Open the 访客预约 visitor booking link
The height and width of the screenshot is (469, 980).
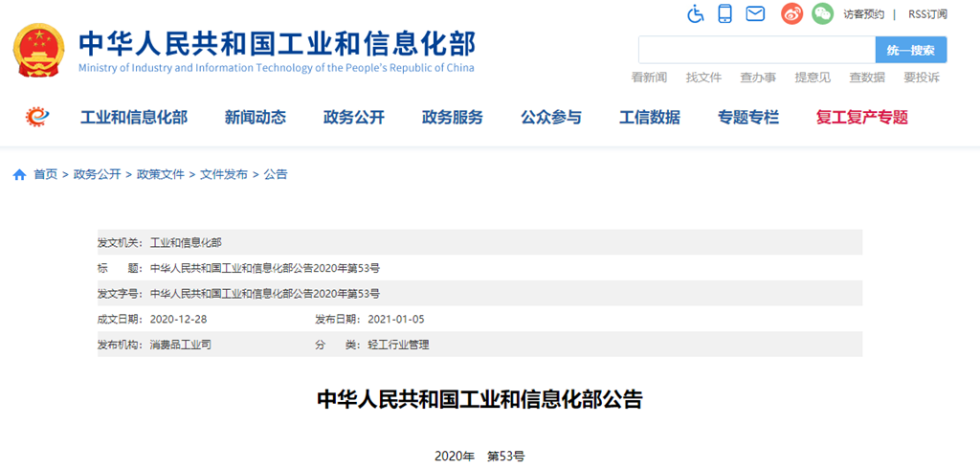coord(863,14)
